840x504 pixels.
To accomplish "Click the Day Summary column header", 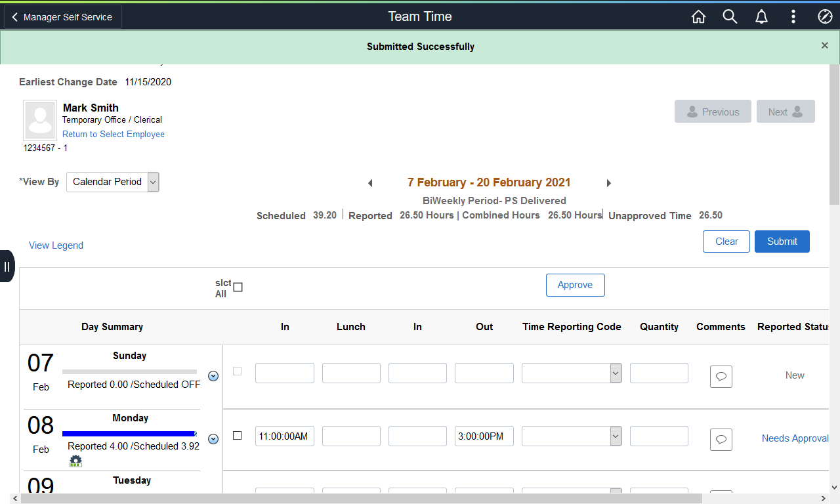I will [112, 327].
